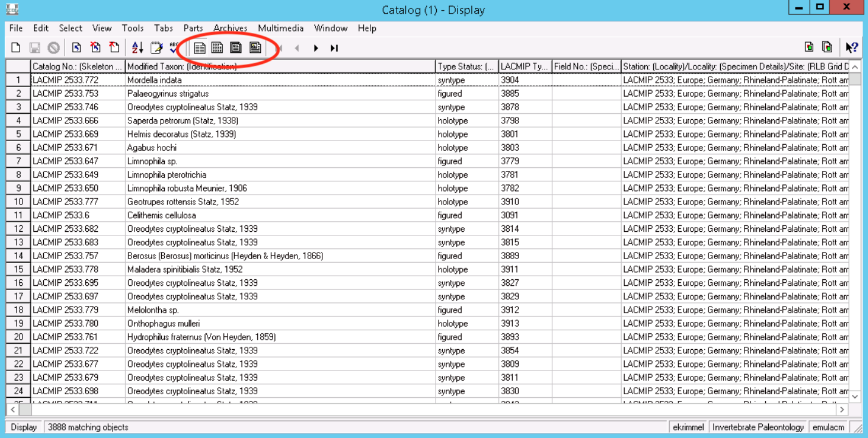Open the Multimedia menu
The image size is (868, 438).
point(280,28)
